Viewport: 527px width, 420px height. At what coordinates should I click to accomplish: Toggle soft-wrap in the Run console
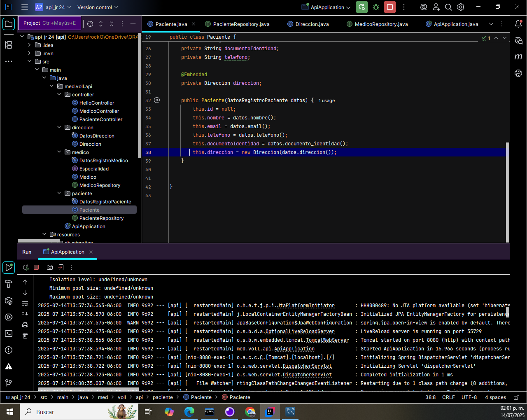25,304
